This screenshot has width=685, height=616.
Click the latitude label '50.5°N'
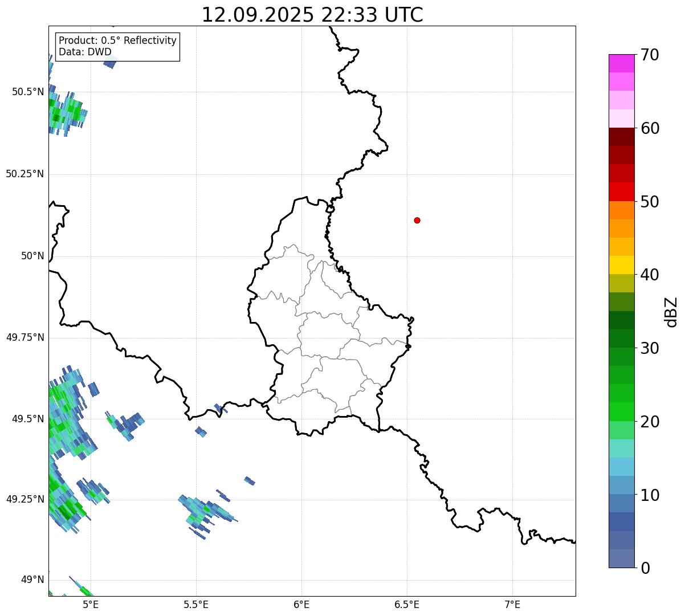(x=28, y=92)
